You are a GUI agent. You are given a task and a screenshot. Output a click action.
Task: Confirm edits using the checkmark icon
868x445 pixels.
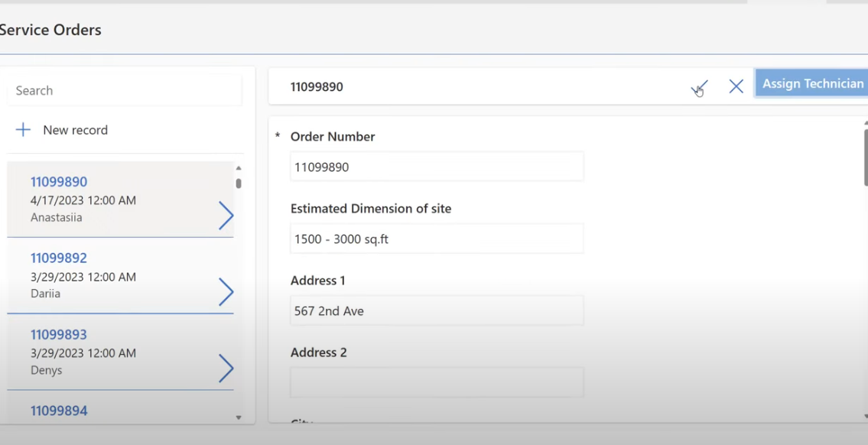coord(698,86)
